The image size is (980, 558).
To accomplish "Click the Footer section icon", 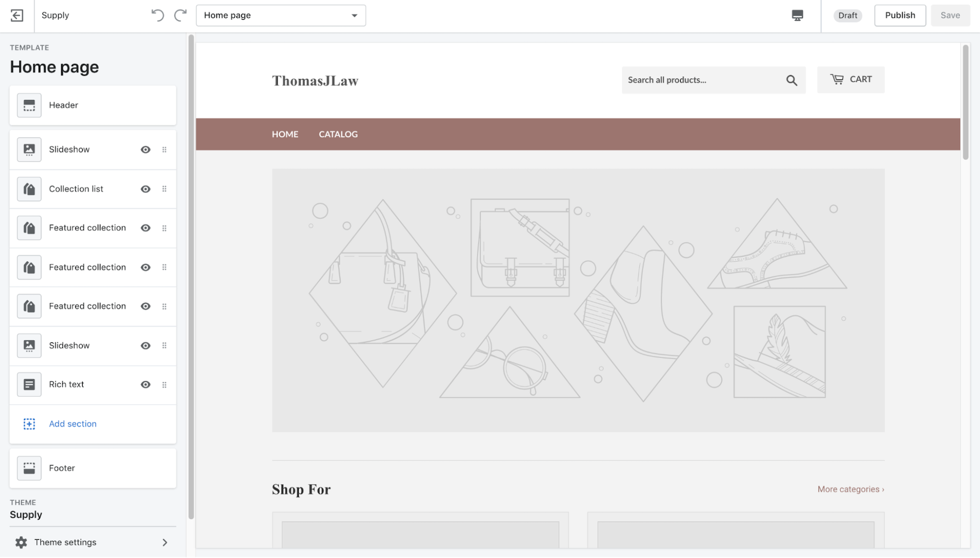I will [x=29, y=468].
